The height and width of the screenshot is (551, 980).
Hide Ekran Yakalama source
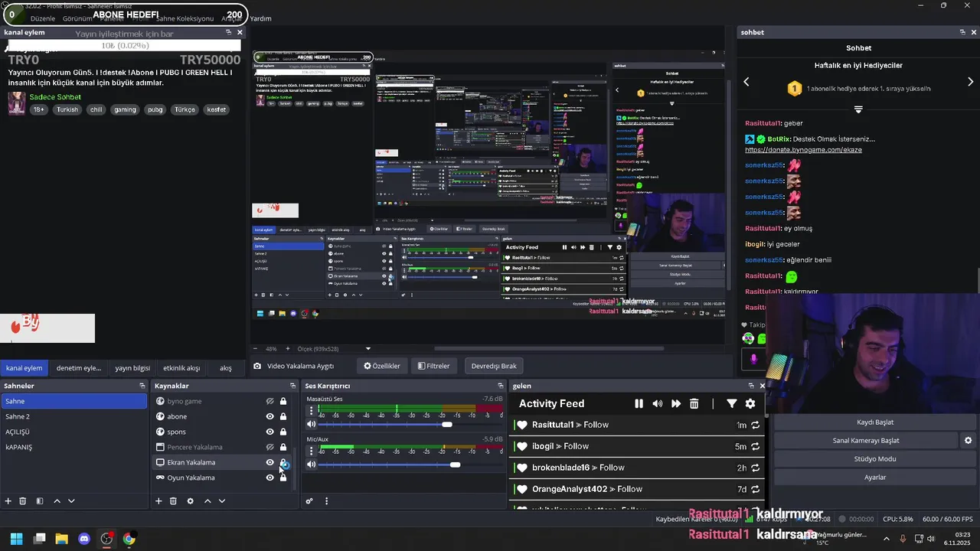(269, 462)
